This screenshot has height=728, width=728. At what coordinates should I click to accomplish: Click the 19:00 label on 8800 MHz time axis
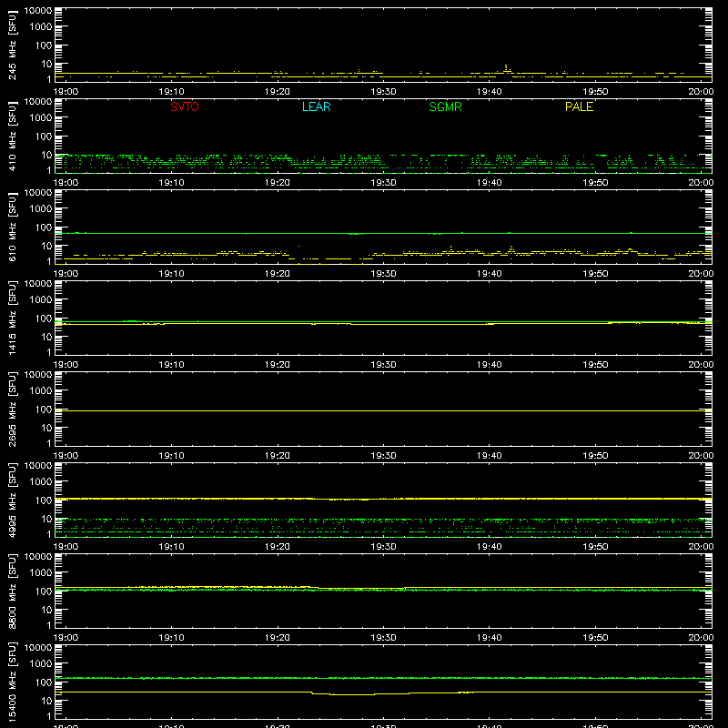click(x=66, y=638)
